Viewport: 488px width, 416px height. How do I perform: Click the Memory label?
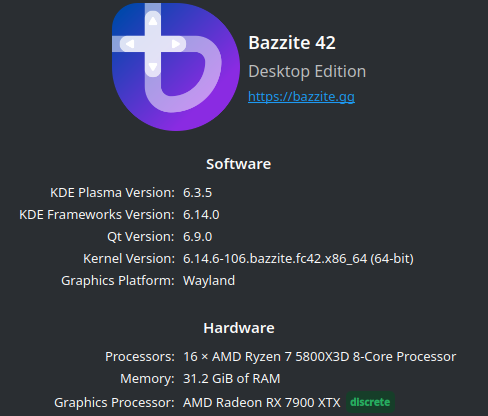point(147,379)
